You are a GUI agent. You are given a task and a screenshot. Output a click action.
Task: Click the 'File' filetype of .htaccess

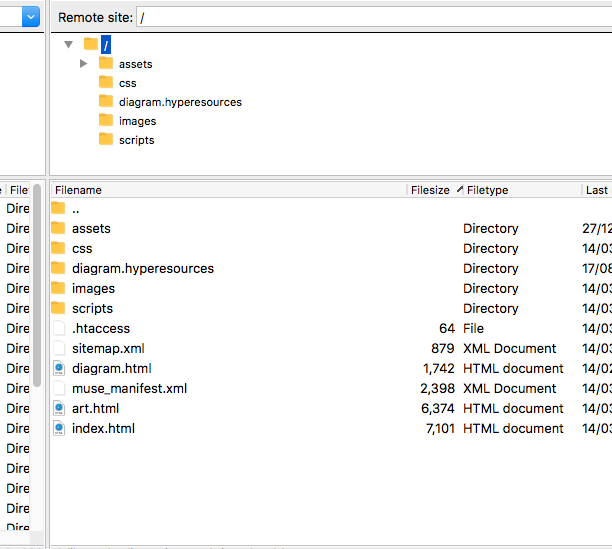pos(473,329)
